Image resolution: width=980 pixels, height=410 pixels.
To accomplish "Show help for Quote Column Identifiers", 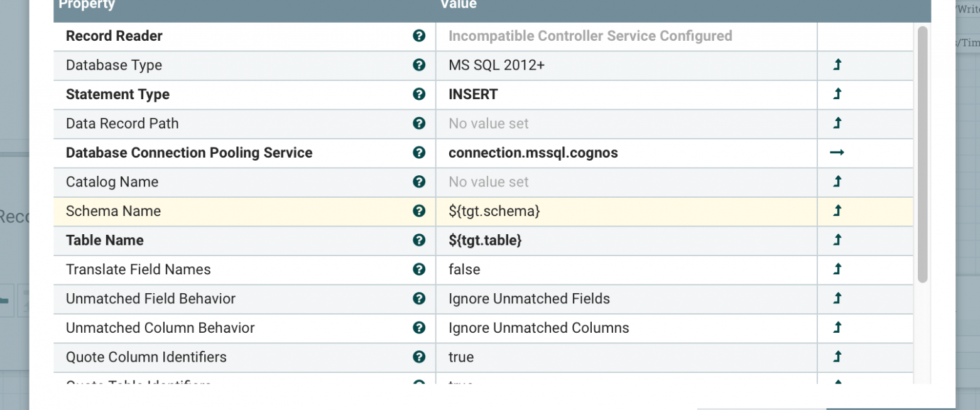I will point(419,357).
